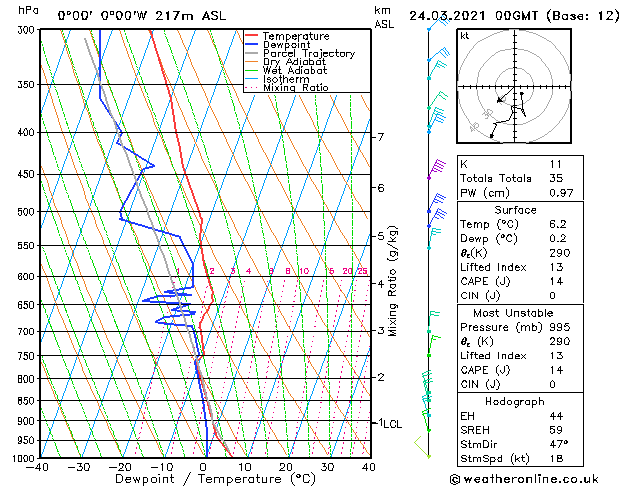Click the StmDir value 47°
The image size is (629, 486).
coord(559,444)
